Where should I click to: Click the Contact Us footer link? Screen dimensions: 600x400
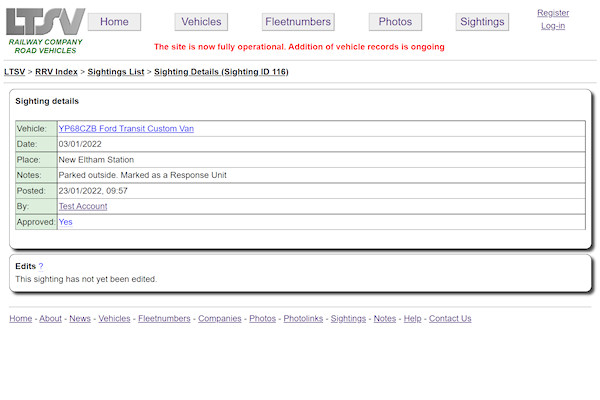click(450, 319)
